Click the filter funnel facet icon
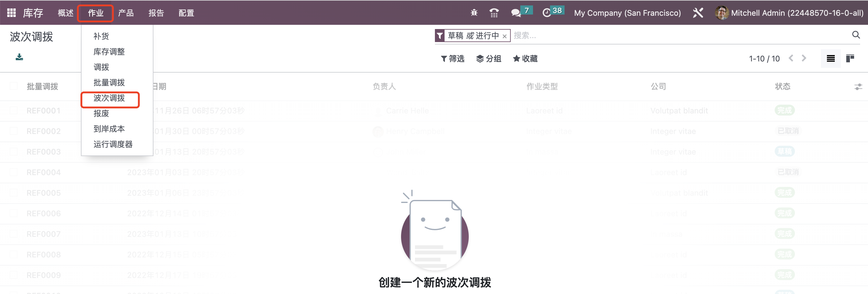Screen dimensions: 868x294 (x=440, y=35)
